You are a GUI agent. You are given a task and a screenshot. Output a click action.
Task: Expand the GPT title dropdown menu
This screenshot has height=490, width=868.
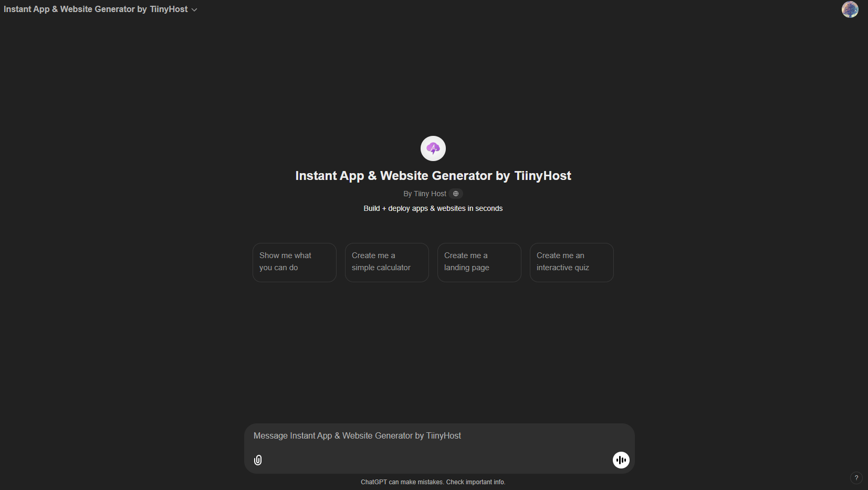[100, 9]
